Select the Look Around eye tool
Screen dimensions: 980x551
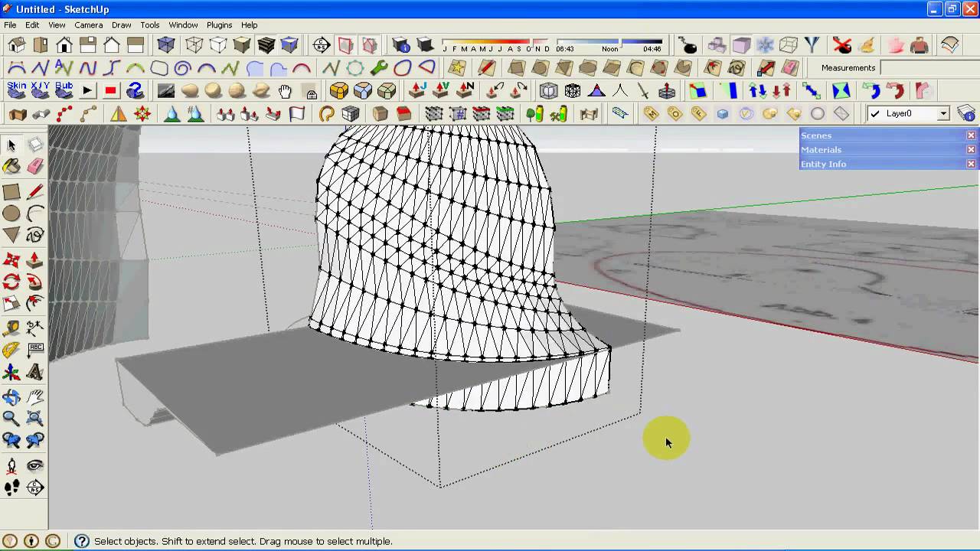click(35, 466)
